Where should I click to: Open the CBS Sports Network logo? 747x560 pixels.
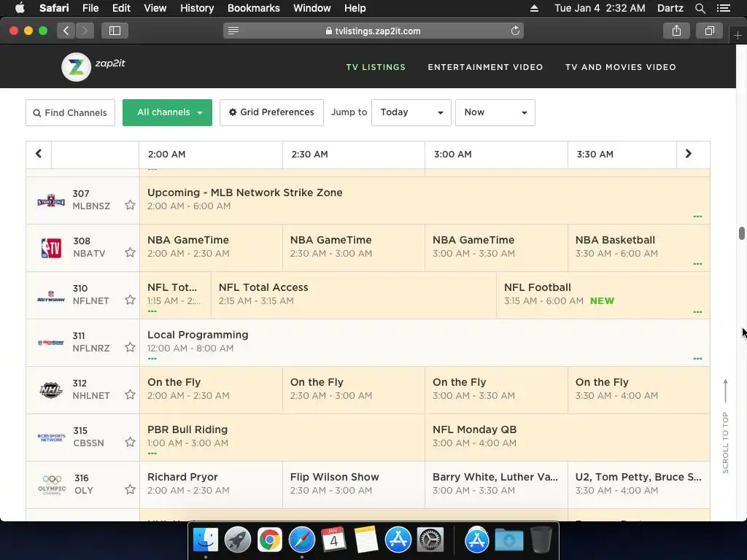tap(51, 437)
